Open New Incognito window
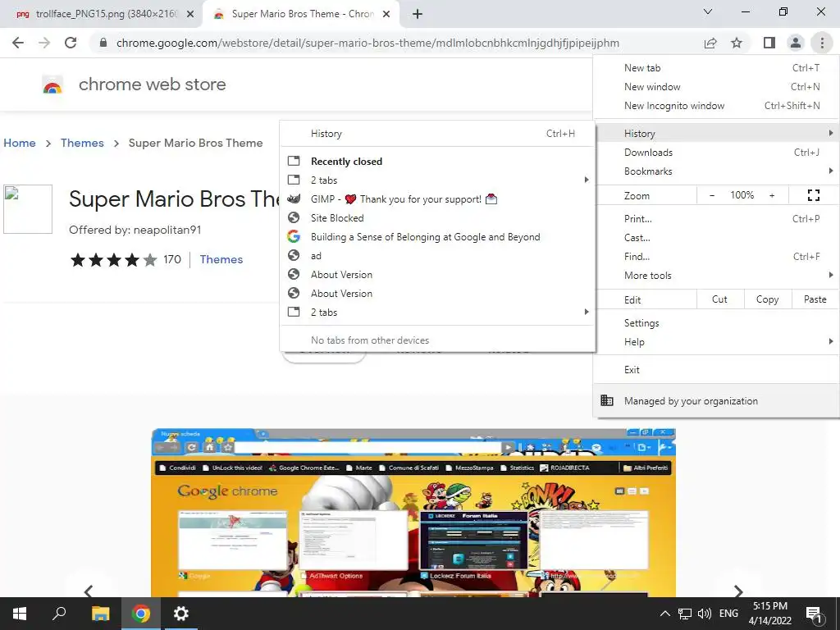 (715, 106)
